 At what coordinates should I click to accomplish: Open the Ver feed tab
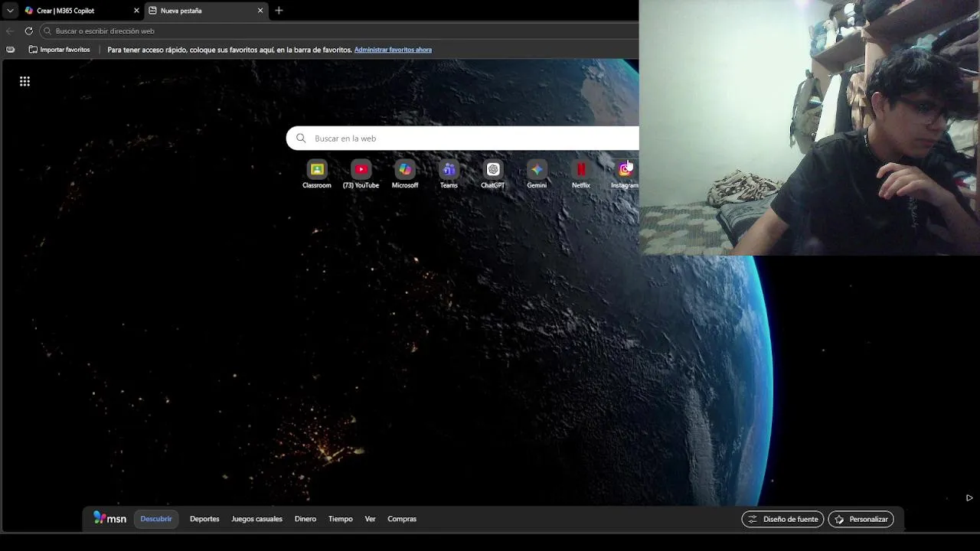click(370, 519)
